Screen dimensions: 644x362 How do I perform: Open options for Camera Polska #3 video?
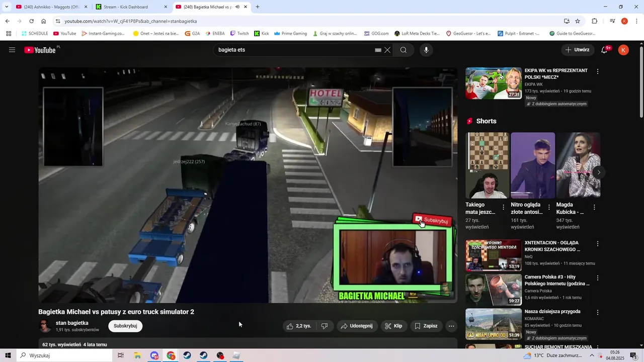tap(598, 278)
